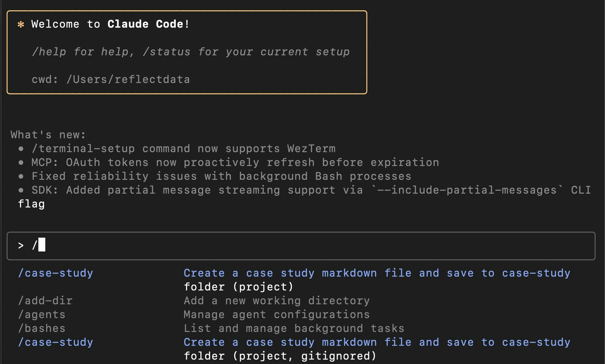Image resolution: width=605 pixels, height=364 pixels.
Task: Click the orange asterisk Claude logo
Action: [x=21, y=25]
